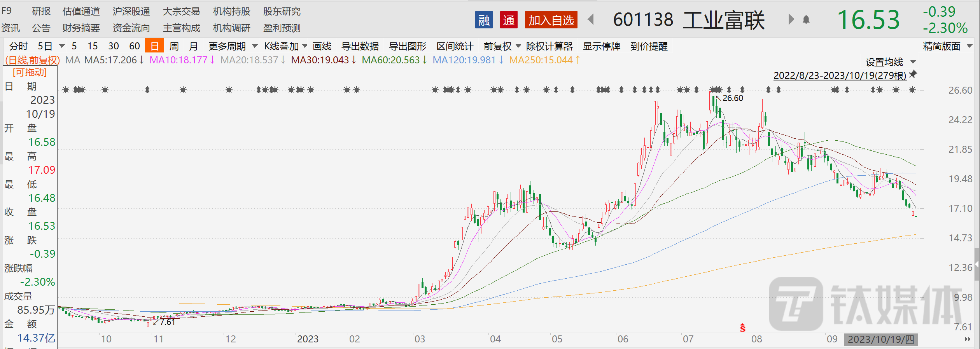
Task: Click the 导出数据 export data button
Action: point(360,46)
